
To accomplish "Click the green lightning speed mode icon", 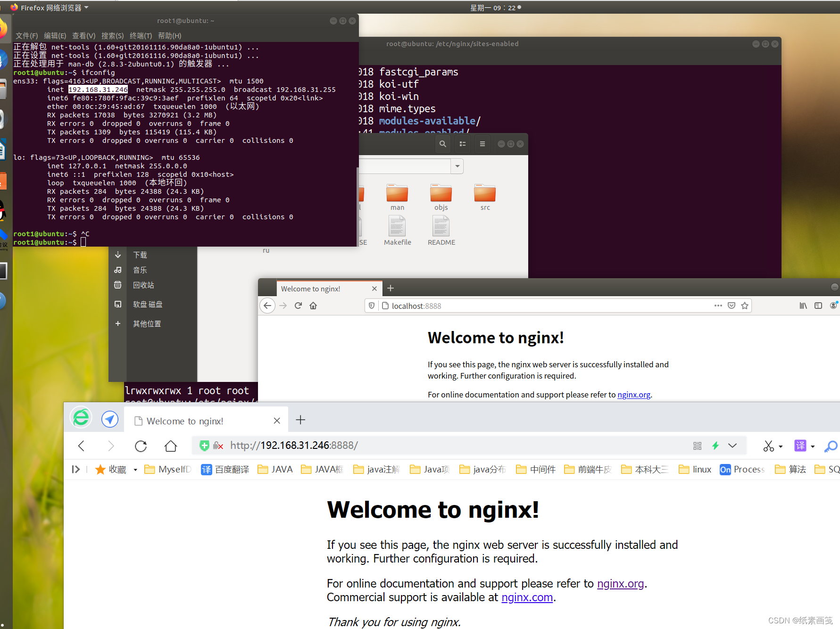I will [x=715, y=446].
